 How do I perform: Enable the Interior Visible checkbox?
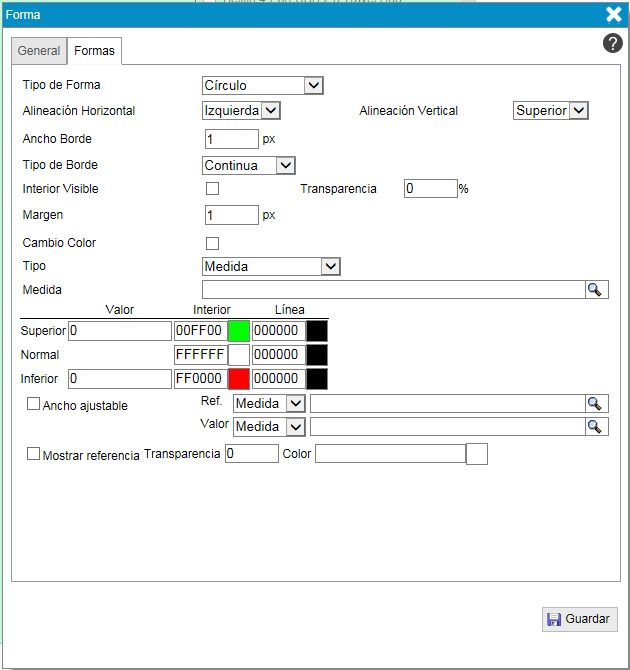click(x=212, y=188)
